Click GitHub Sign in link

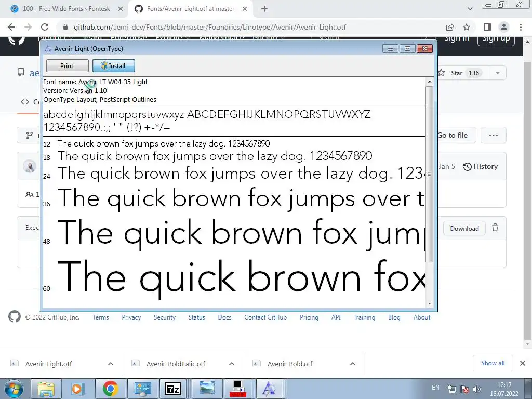pyautogui.click(x=457, y=38)
